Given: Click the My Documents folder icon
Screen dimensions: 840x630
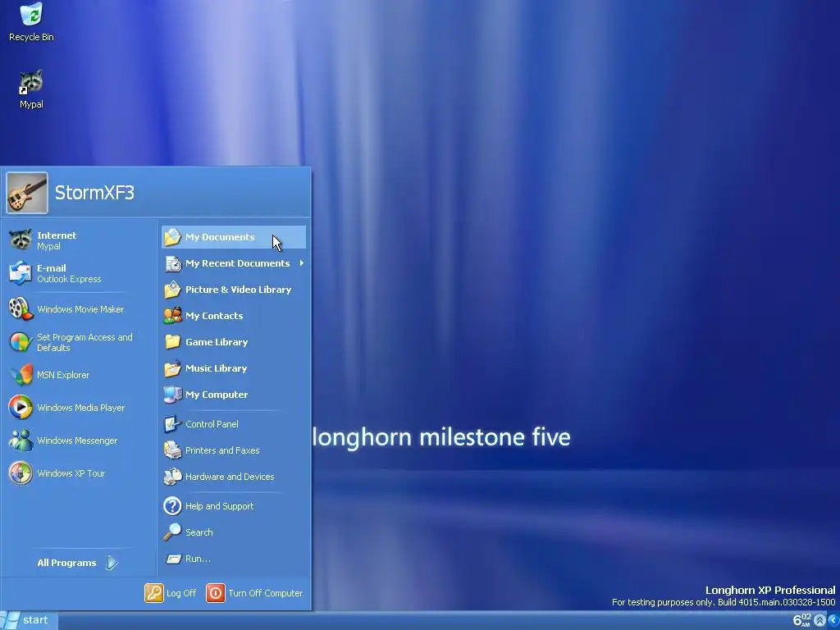Looking at the screenshot, I should click(x=172, y=237).
